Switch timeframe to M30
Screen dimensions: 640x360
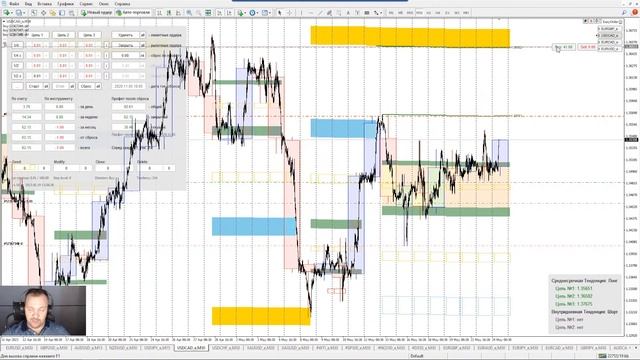(419, 13)
